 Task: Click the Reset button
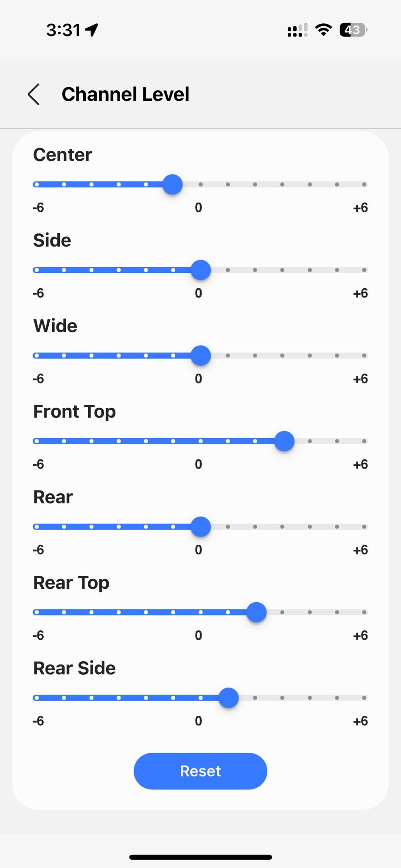(x=200, y=771)
